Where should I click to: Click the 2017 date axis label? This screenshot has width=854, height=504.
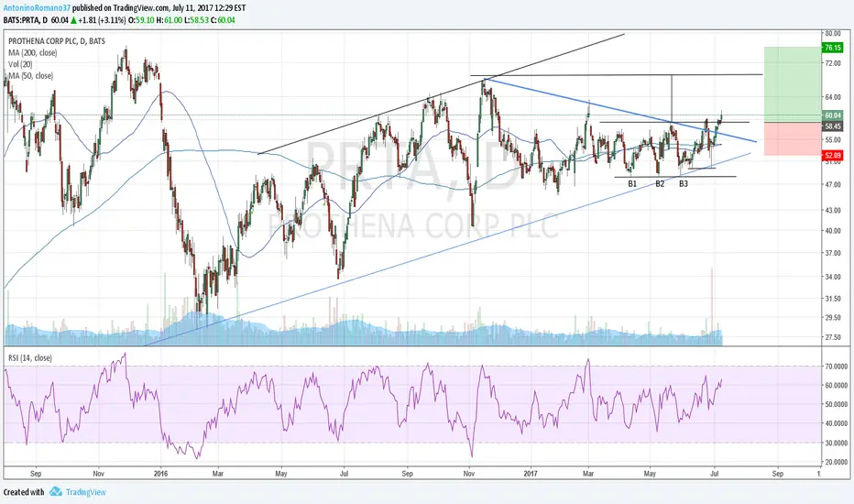(x=531, y=474)
